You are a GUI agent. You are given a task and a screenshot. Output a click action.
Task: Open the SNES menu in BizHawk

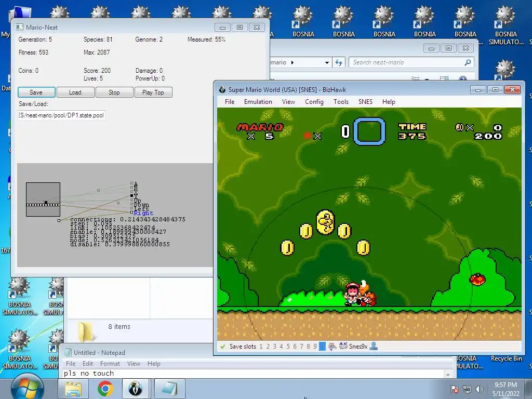click(x=365, y=102)
